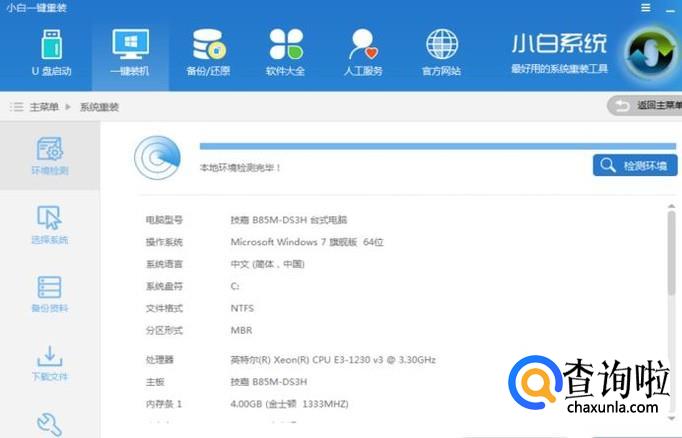Click the 检测环境 detect button
Viewport: 682px width, 438px height.
click(x=635, y=165)
